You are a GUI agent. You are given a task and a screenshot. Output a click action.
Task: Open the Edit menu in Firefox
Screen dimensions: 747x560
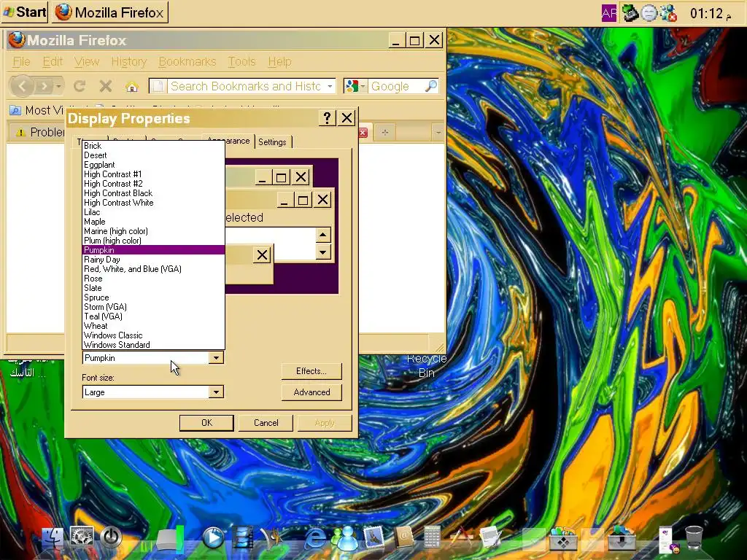tap(53, 62)
